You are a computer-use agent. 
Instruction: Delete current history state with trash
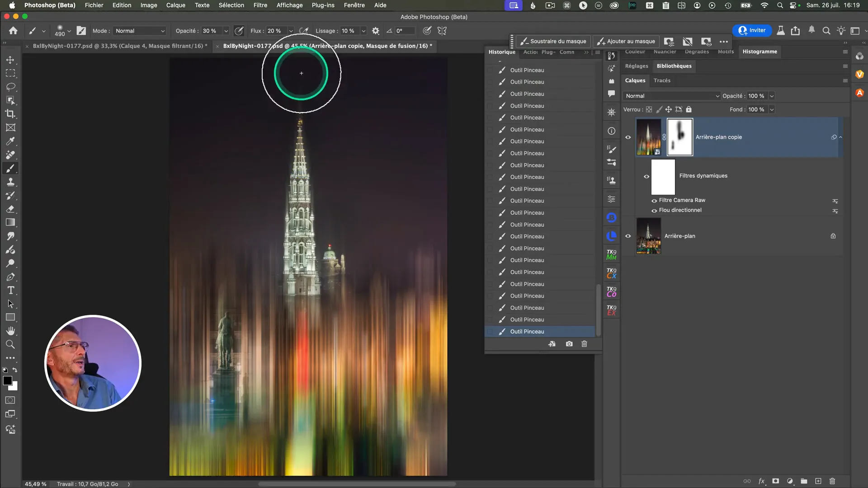coord(584,344)
